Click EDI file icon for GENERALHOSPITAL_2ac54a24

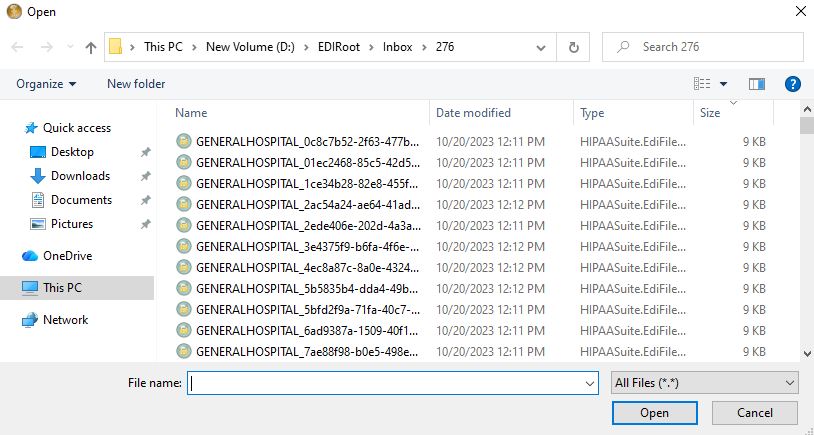[x=183, y=204]
